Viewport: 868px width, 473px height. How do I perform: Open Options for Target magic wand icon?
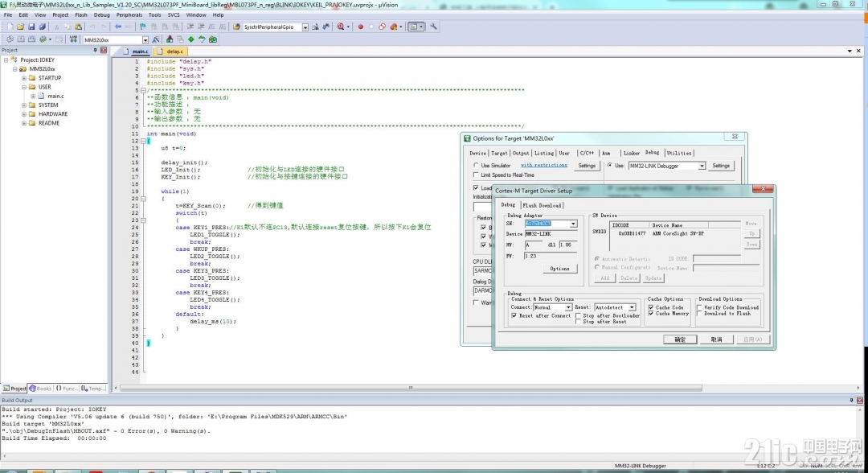[156, 39]
